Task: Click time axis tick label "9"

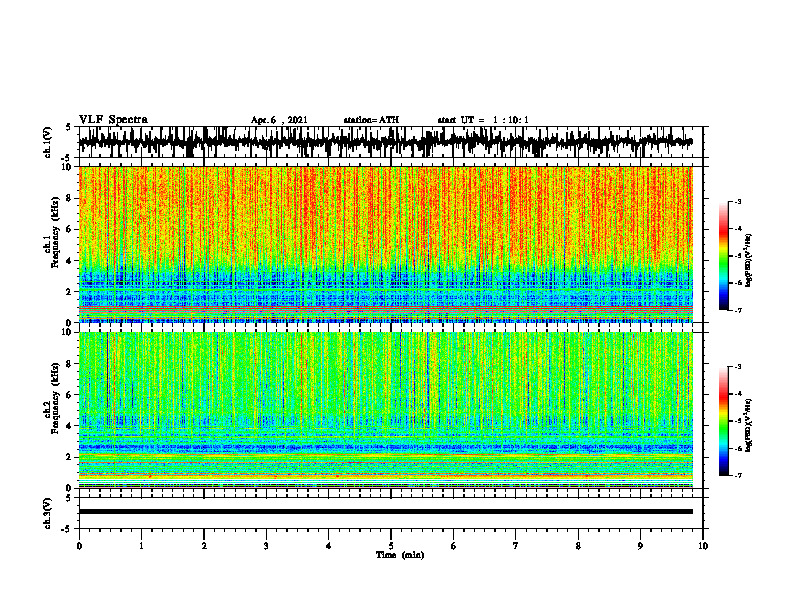Action: click(640, 546)
